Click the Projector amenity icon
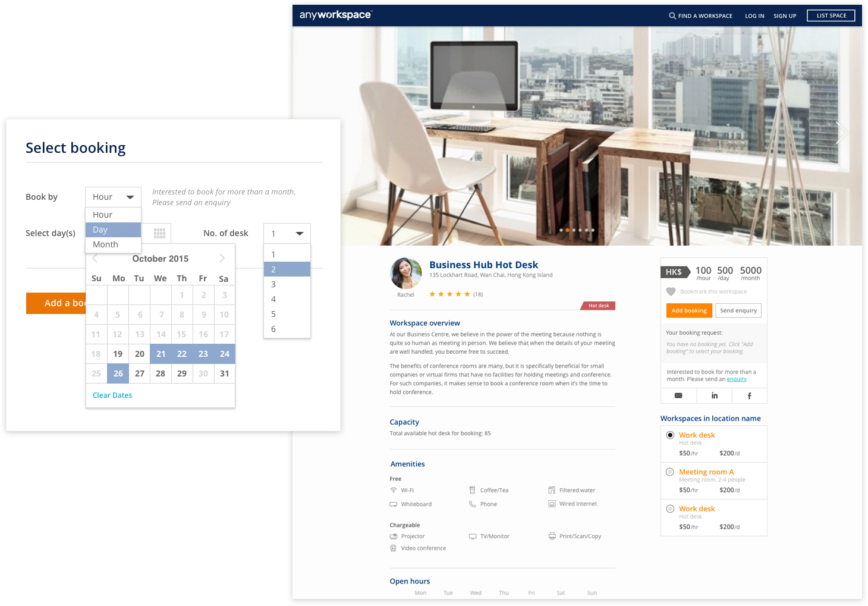The image size is (868, 606). 393,536
